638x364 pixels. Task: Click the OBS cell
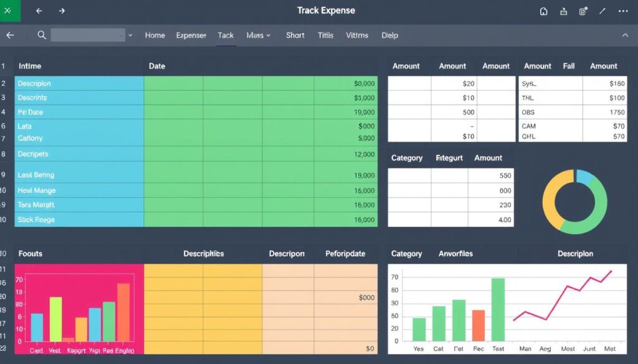coord(550,112)
